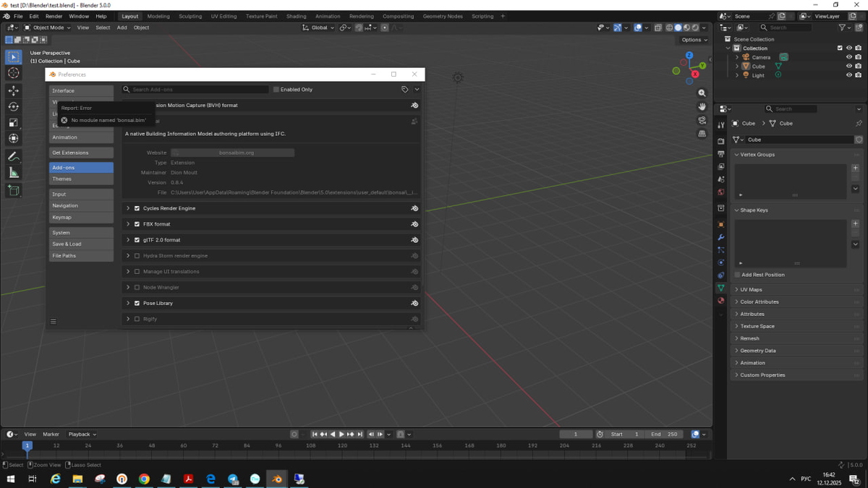Click the Start frame field in the timeline
Viewport: 868px width, 488px height.
(626, 435)
